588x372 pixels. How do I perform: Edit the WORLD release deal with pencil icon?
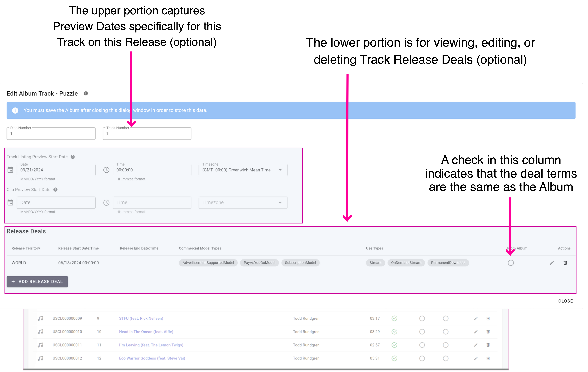(552, 263)
